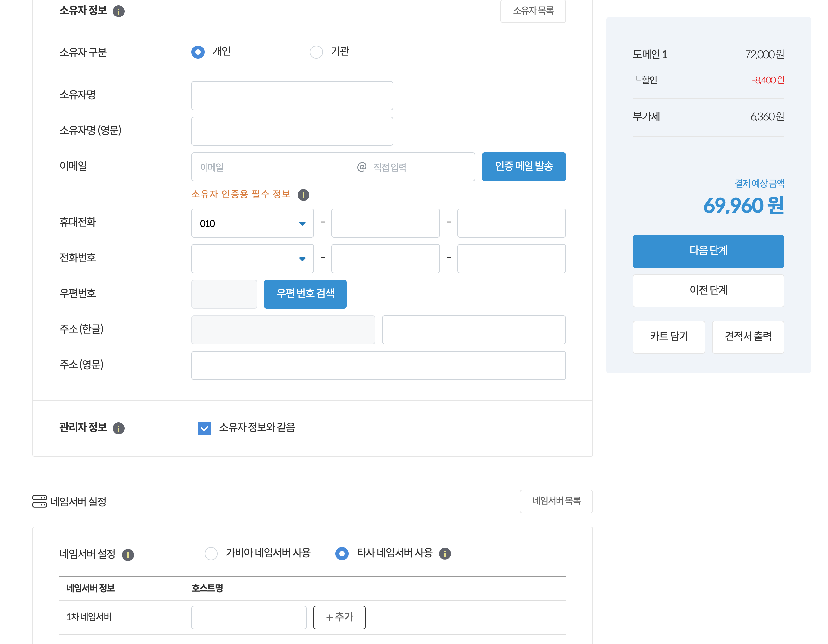The width and height of the screenshot is (828, 644).
Task: Click info icon next to 소유자 정보
Action: [119, 11]
